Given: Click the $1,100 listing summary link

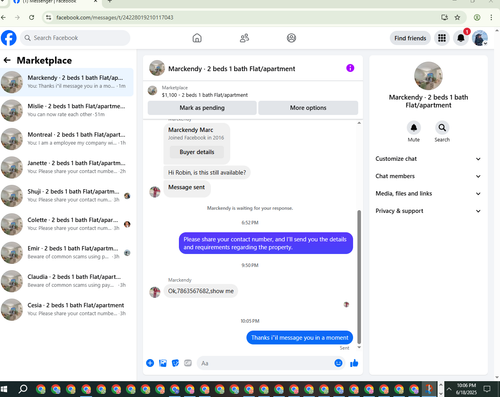Looking at the screenshot, I should (205, 95).
